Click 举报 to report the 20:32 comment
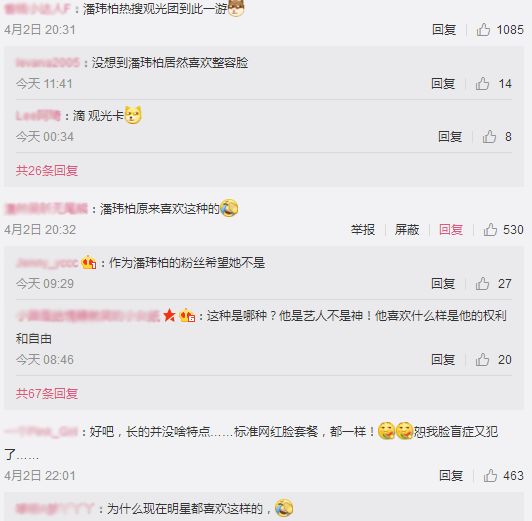The width and height of the screenshot is (532, 521). [x=363, y=230]
